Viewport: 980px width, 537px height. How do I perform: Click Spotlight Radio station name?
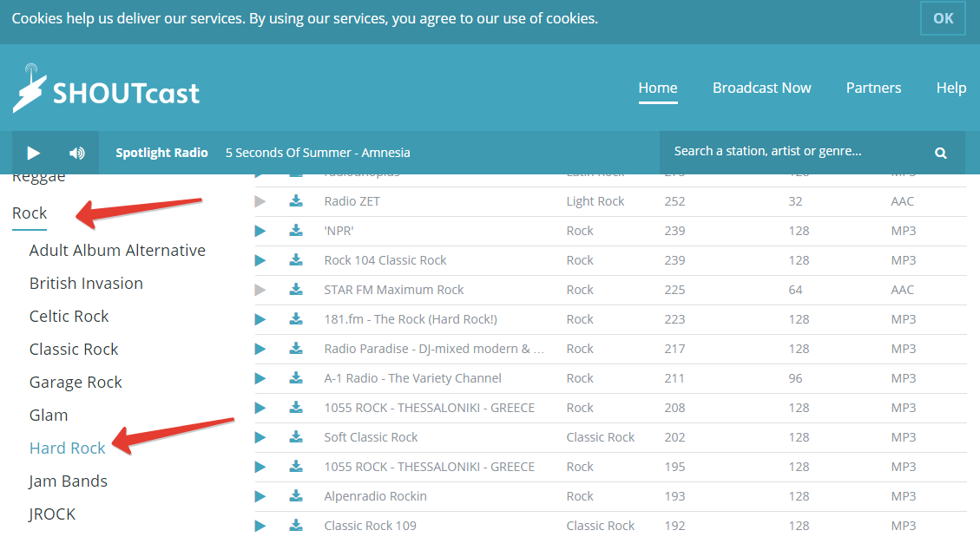click(161, 153)
